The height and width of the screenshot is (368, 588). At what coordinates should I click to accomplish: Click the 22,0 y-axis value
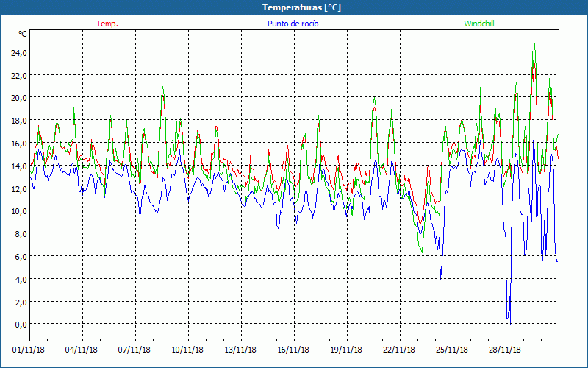19,76
